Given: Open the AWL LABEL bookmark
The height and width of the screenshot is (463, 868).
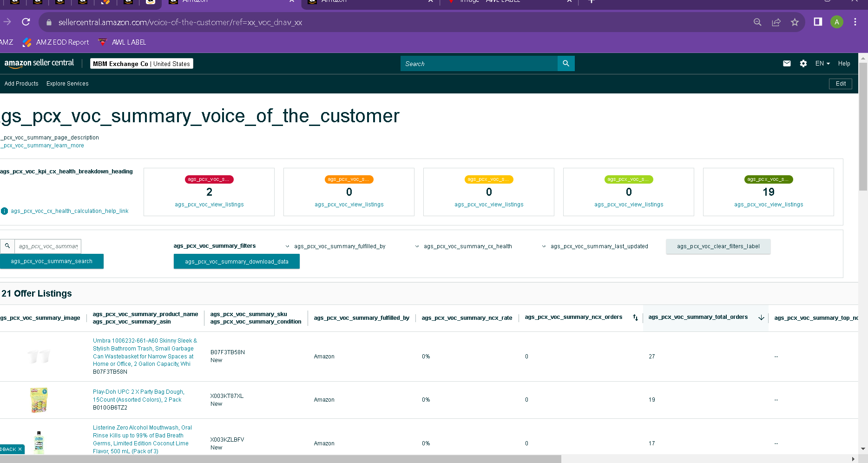Looking at the screenshot, I should click(x=123, y=42).
